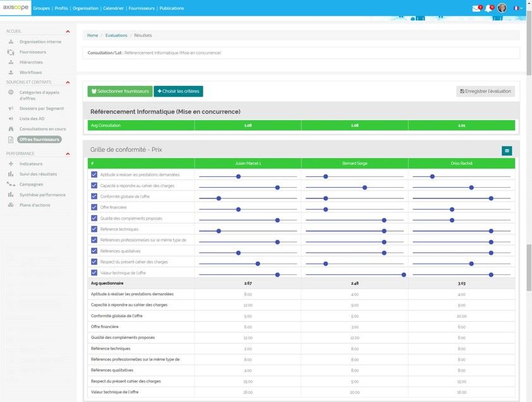Click the Offre financière slider handle for Julien Marcel
532x402 pixels.
click(x=239, y=209)
